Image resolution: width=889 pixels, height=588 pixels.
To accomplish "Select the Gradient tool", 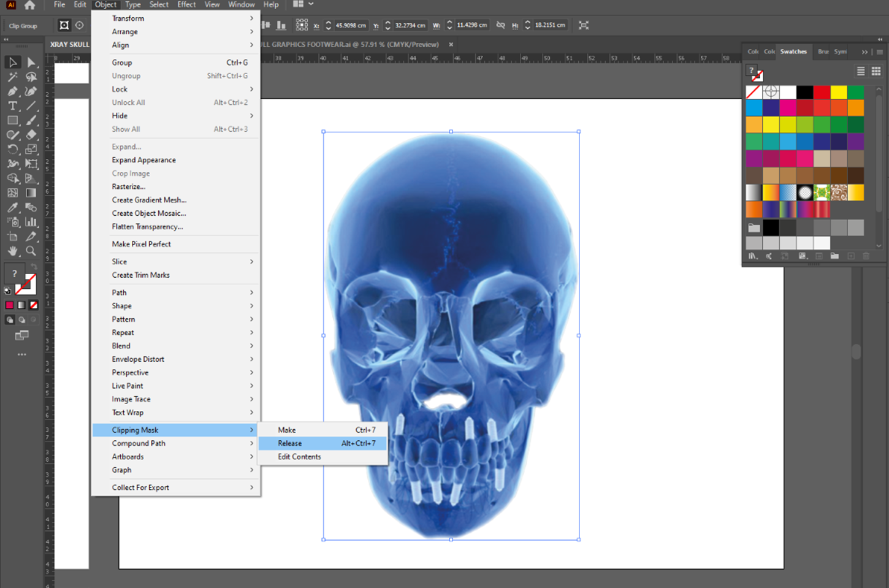I will [x=31, y=193].
